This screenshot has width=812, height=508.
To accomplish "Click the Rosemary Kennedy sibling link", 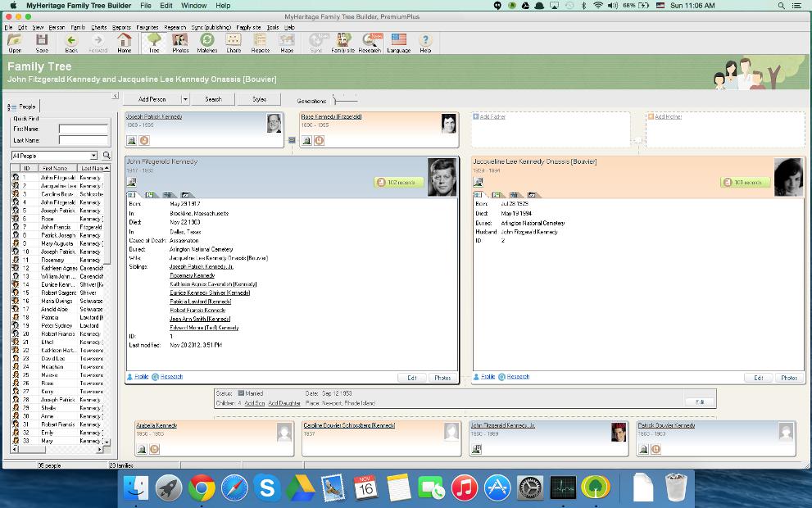I will point(192,275).
